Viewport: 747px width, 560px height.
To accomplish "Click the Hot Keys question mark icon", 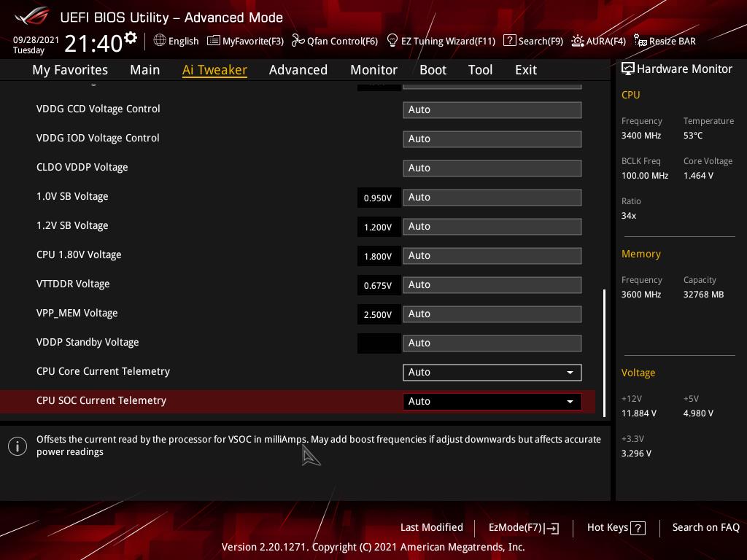I will coord(638,528).
